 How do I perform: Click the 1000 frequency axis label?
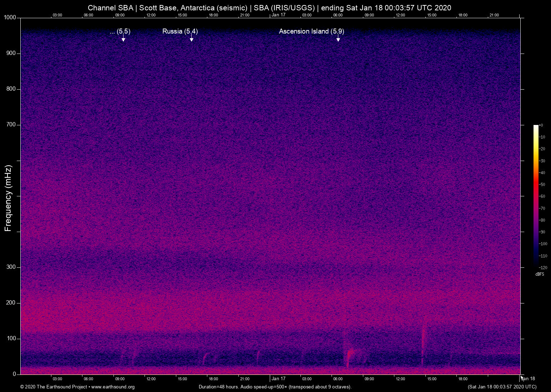tap(10, 17)
